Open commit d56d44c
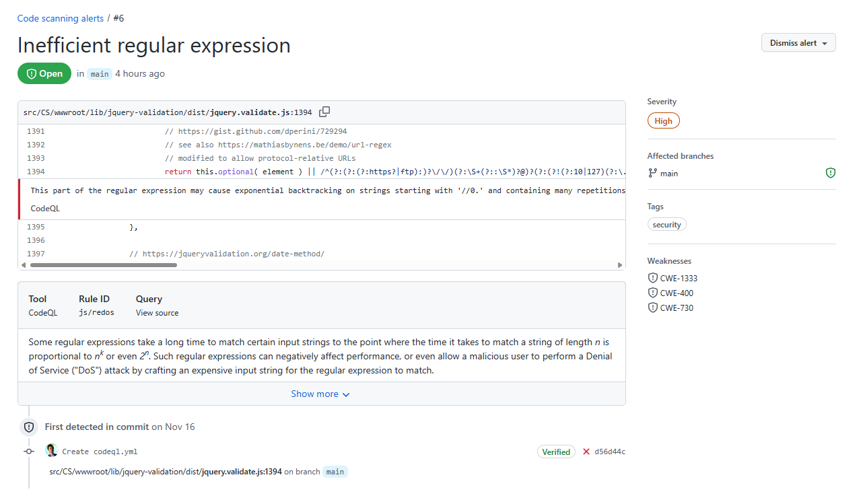This screenshot has height=504, width=861. pyautogui.click(x=608, y=452)
